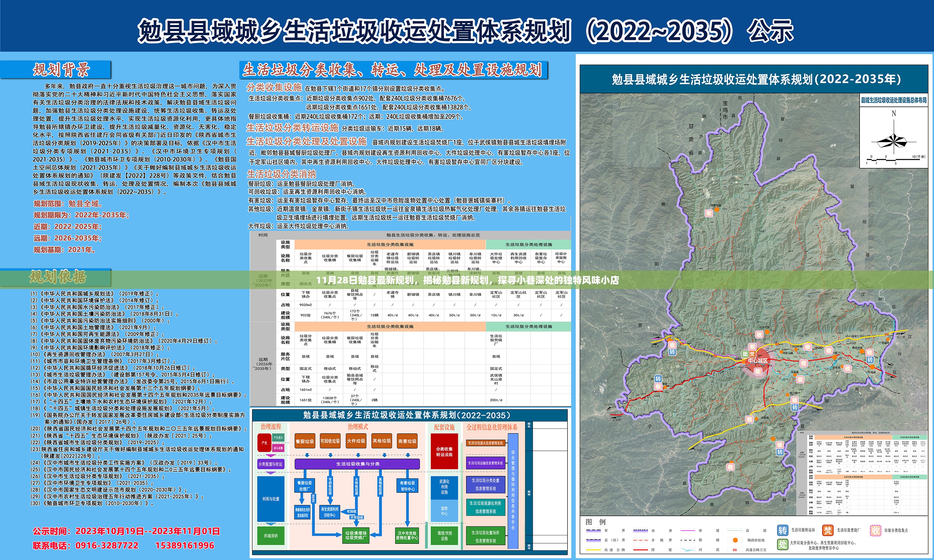Click the green 汉中市危险废物处置中心 box
This screenshot has height=560, width=934.
click(x=407, y=535)
